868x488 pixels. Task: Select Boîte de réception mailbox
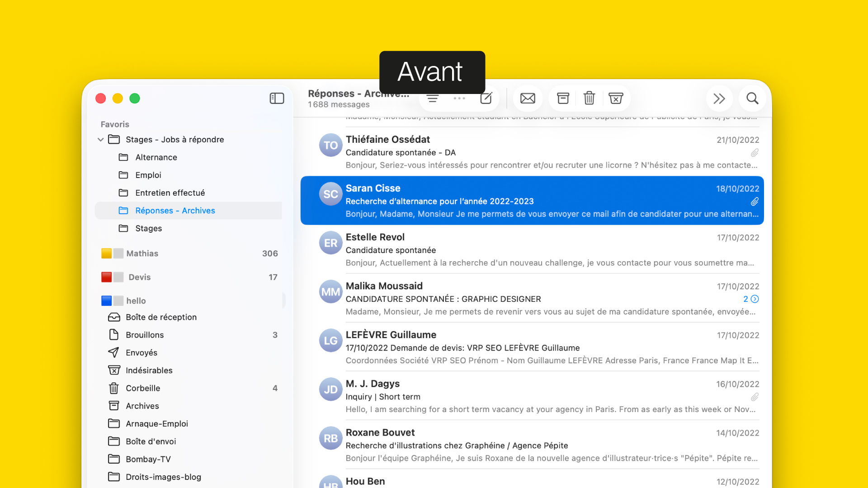pyautogui.click(x=161, y=317)
